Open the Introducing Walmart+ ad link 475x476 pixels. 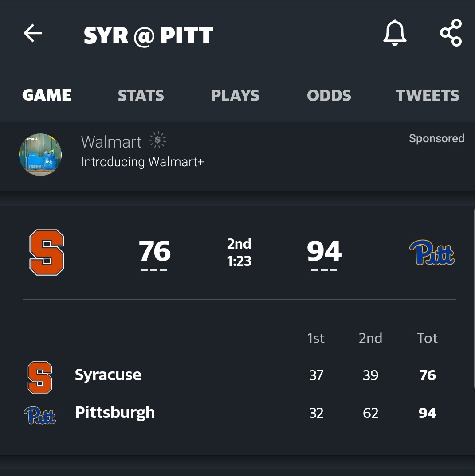142,162
